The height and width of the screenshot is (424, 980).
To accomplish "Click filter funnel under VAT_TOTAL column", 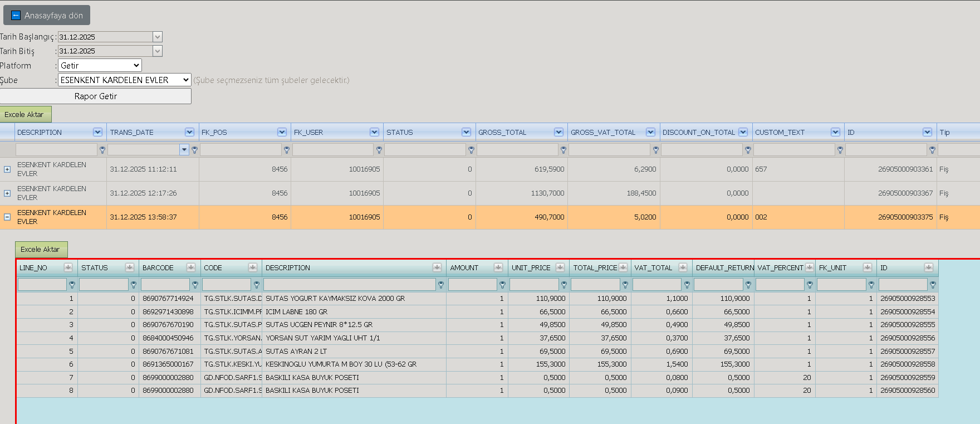I will coord(687,285).
